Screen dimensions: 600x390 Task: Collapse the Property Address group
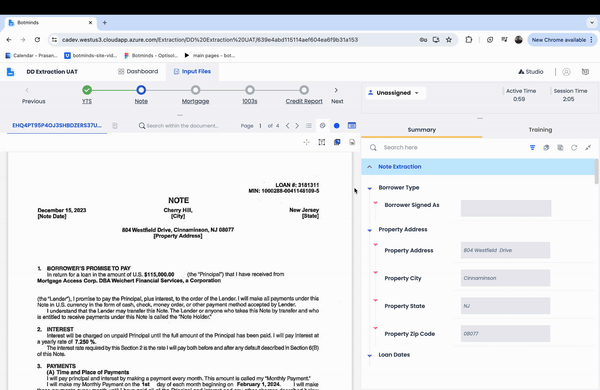point(370,230)
